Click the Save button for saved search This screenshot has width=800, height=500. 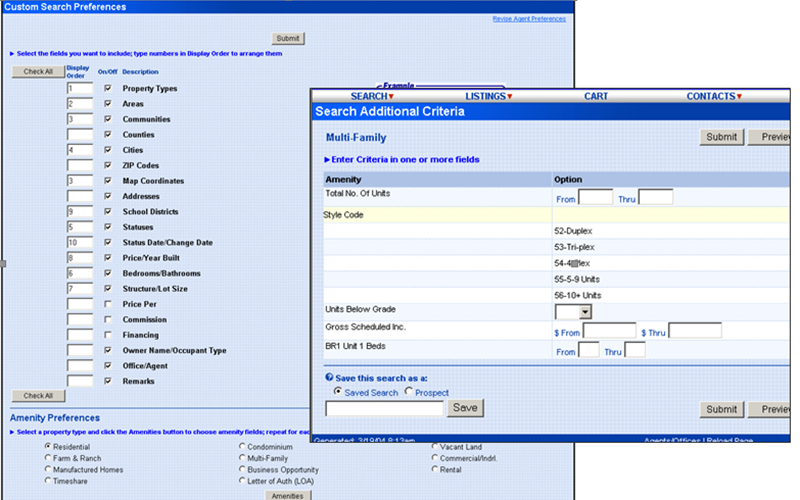465,408
